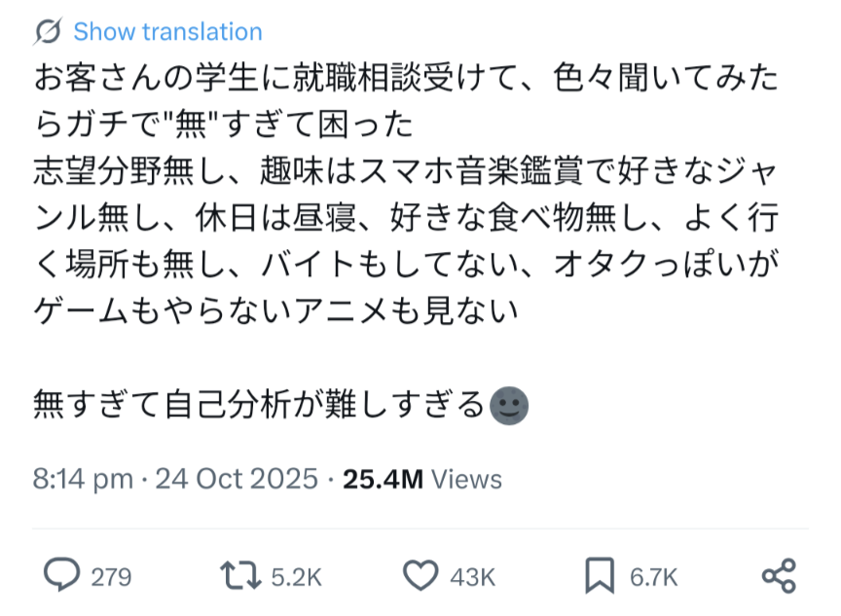The width and height of the screenshot is (841, 616).
Task: Click the 5.2K reposts count
Action: click(x=296, y=577)
